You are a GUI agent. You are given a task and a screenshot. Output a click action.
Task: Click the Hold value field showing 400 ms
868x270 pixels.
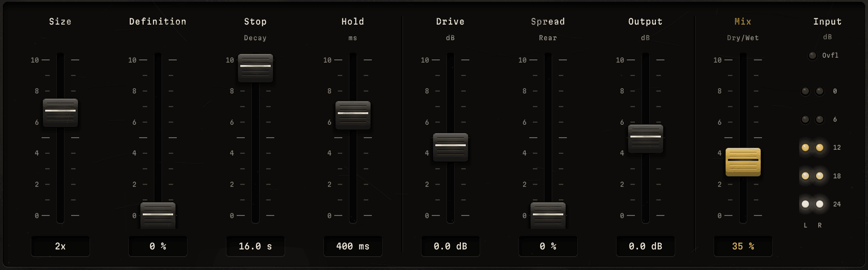point(353,246)
